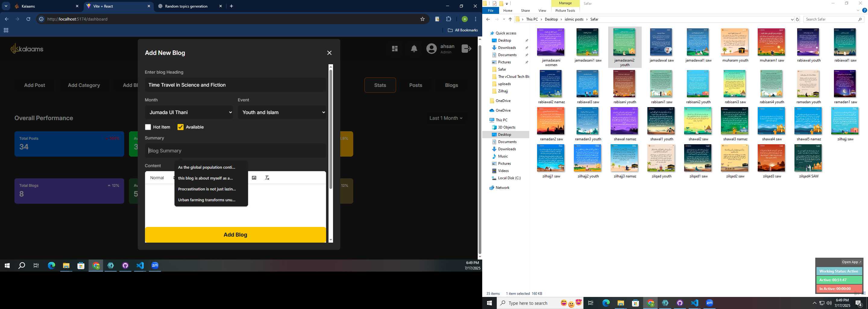Open a new Chrome tab
The height and width of the screenshot is (309, 868).
coord(231,6)
